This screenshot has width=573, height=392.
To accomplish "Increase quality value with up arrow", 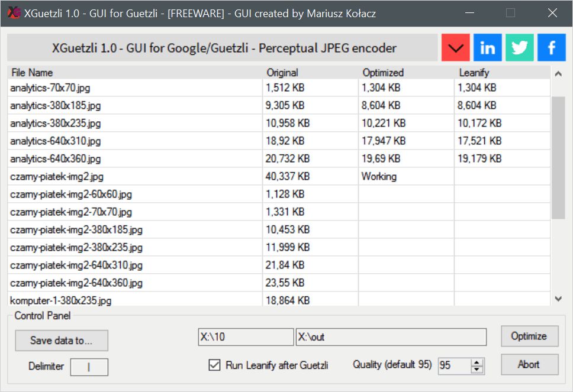I will (477, 362).
